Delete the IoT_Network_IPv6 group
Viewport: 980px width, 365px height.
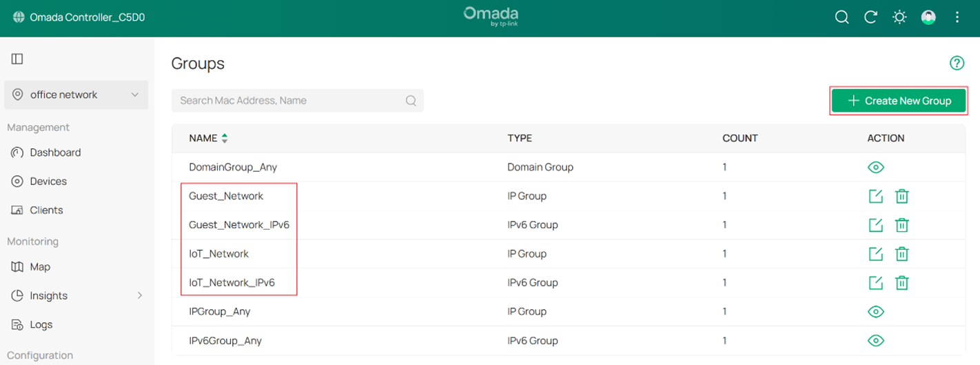pos(901,283)
